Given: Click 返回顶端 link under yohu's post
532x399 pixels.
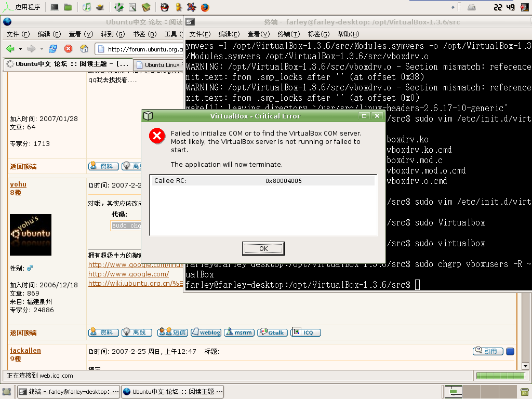Looking at the screenshot, I should click(23, 333).
